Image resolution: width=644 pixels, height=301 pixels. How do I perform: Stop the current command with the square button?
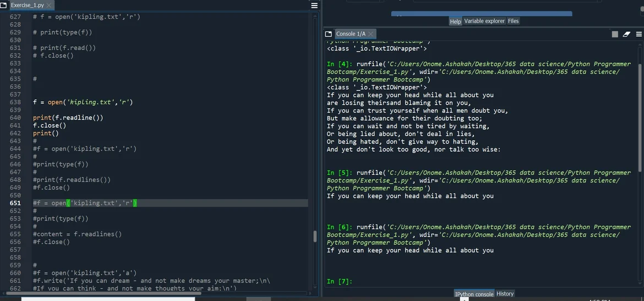coord(615,34)
